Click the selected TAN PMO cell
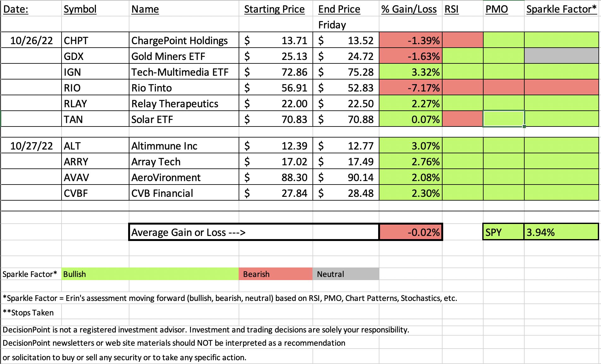The height and width of the screenshot is (364, 601). click(x=503, y=119)
